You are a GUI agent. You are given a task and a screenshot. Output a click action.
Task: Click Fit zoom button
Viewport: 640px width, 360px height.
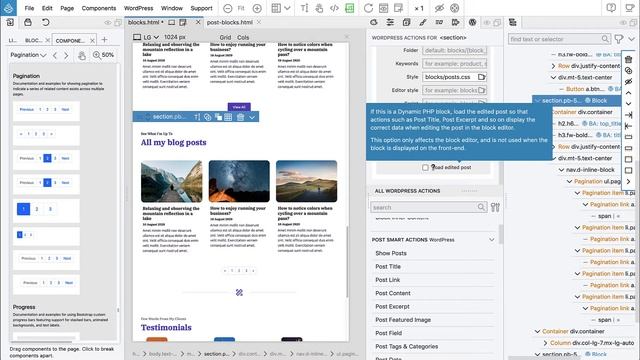coord(241,8)
